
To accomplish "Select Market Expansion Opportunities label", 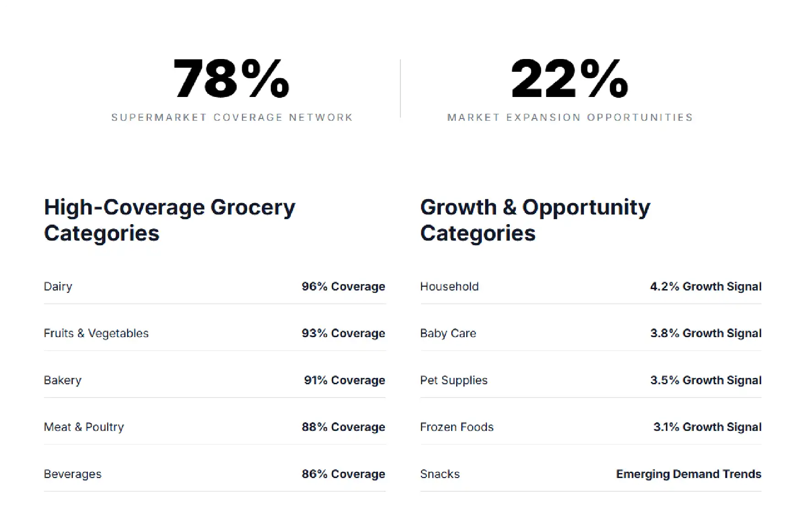I will click(570, 118).
